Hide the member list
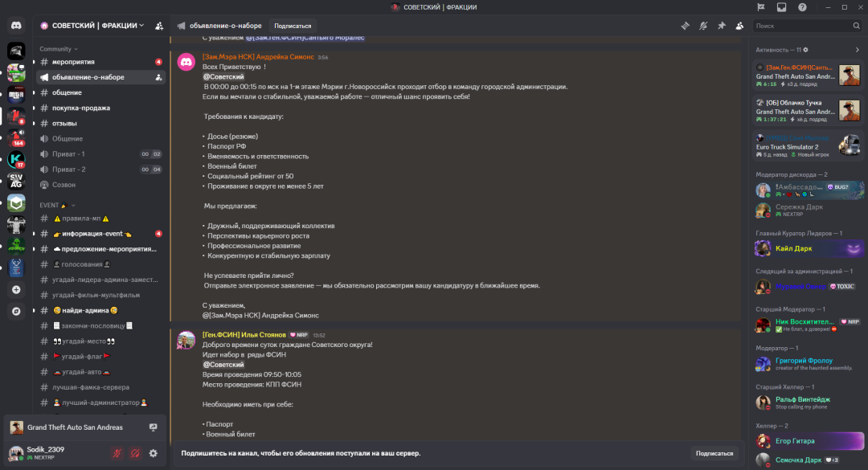 coord(740,26)
